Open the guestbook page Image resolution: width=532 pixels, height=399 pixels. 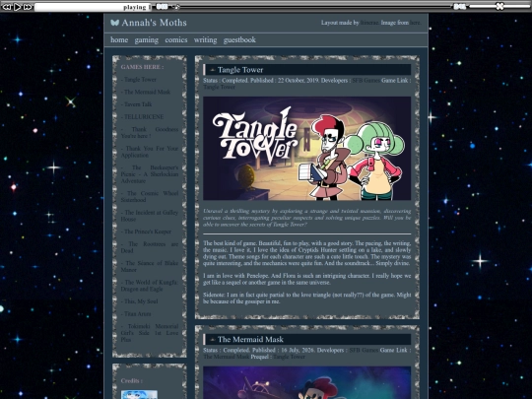click(239, 40)
